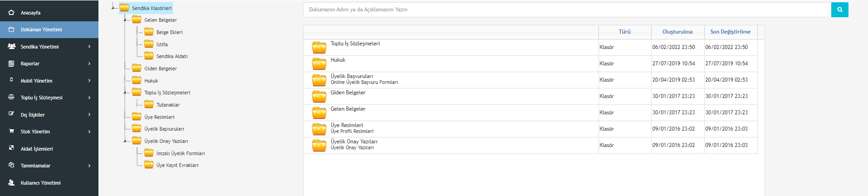Open the Aidat İşlemleri menu item
Viewport: 868px width, 196px height.
coord(37,149)
